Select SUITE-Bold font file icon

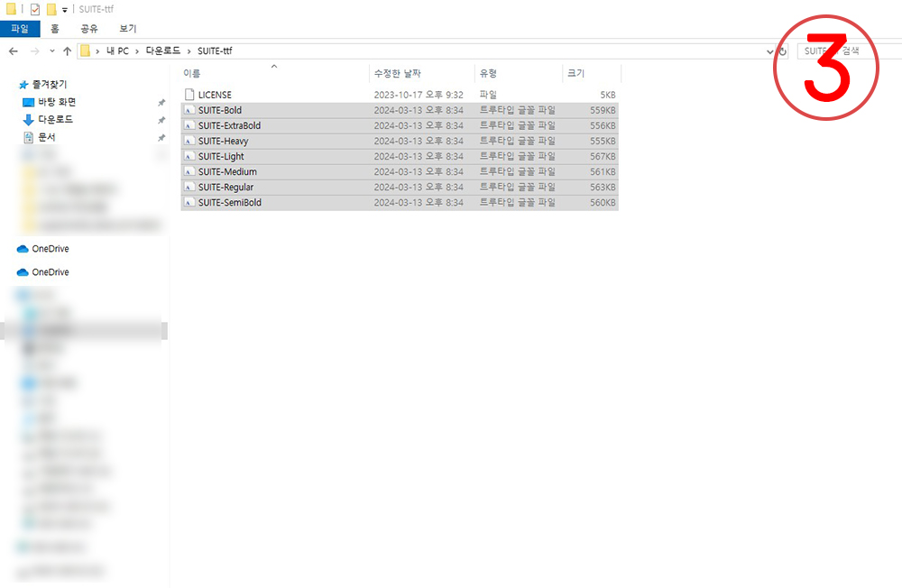pyautogui.click(x=189, y=110)
